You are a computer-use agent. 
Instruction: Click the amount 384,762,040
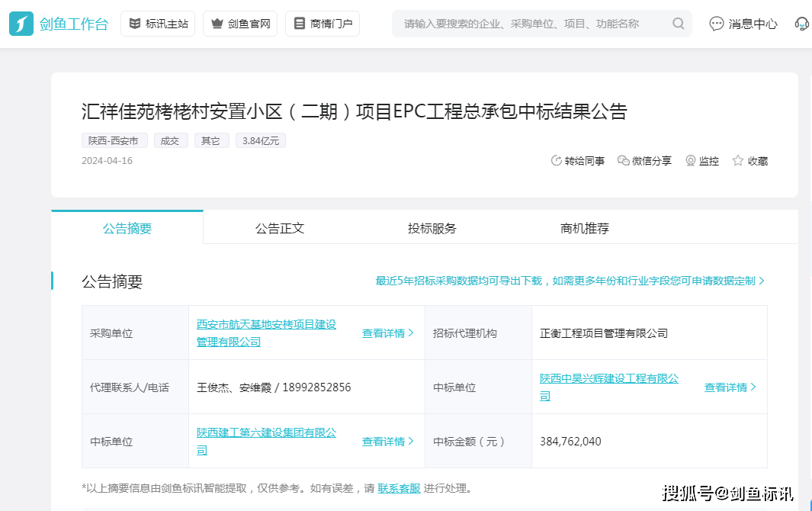pos(570,442)
